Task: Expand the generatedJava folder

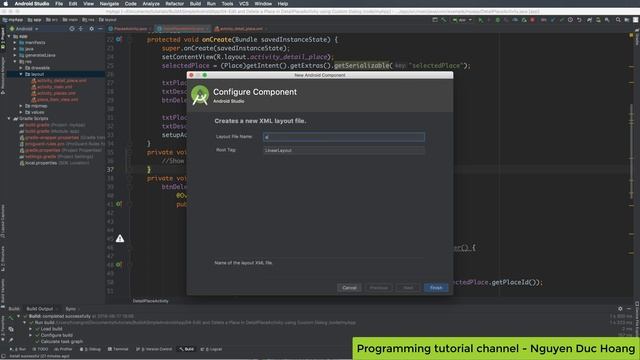Action: click(x=15, y=55)
